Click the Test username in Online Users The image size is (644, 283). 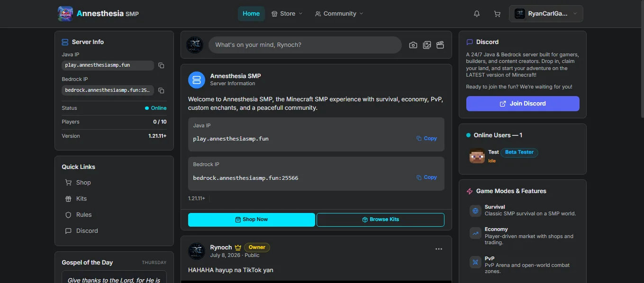coord(493,152)
